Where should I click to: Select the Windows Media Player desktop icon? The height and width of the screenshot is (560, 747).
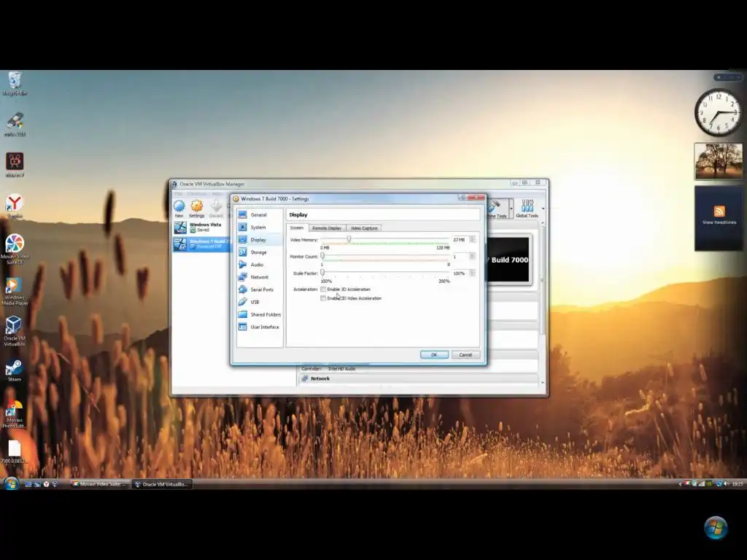(15, 292)
